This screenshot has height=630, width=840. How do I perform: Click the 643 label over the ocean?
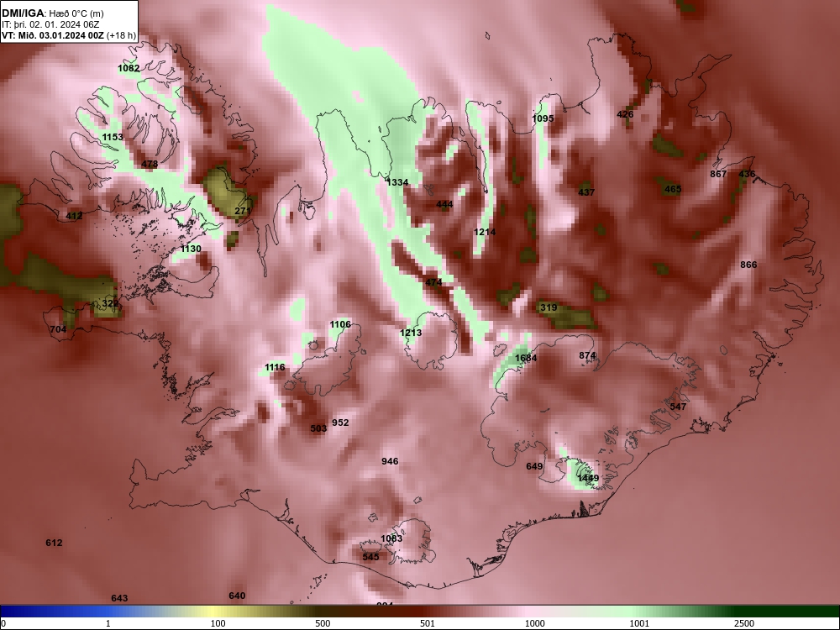click(x=119, y=598)
